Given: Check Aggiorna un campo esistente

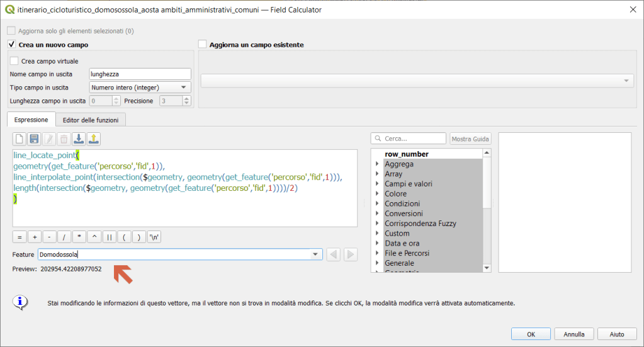Looking at the screenshot, I should (203, 45).
